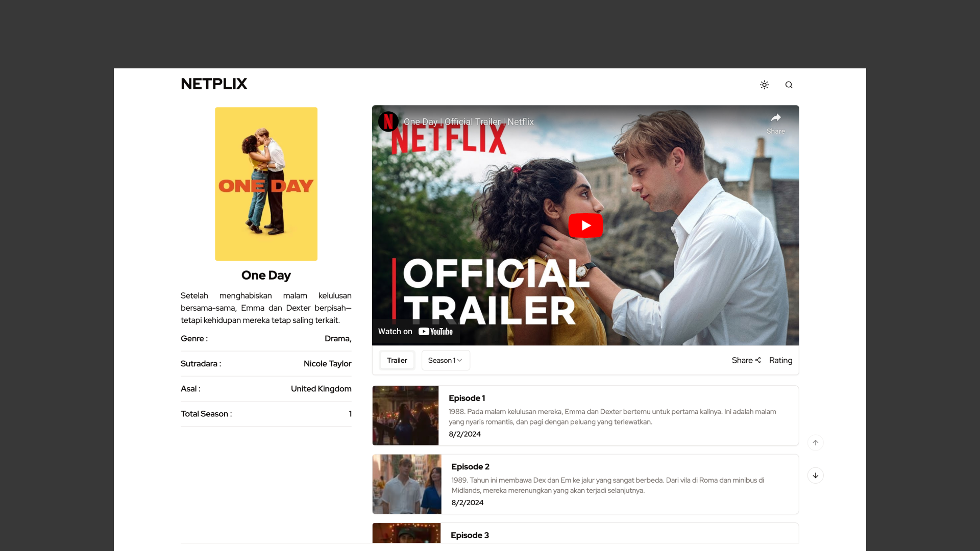The height and width of the screenshot is (551, 980).
Task: Open Episode 2 thumbnail
Action: point(407,484)
